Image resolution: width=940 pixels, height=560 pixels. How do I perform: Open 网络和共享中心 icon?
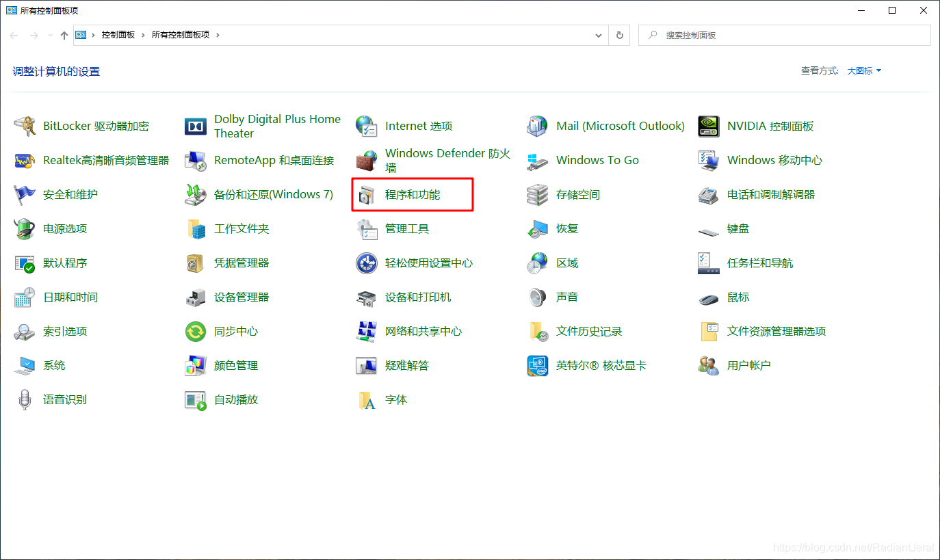(367, 331)
